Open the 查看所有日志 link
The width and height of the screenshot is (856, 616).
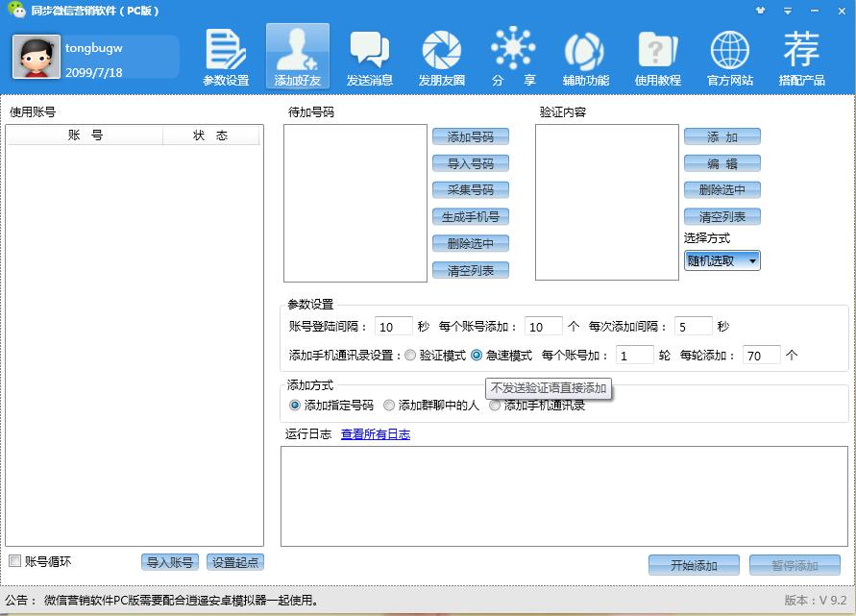click(375, 434)
